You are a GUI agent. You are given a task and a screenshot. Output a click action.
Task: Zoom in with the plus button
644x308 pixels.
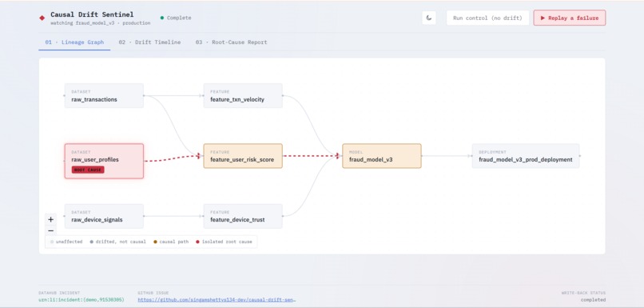click(x=51, y=219)
